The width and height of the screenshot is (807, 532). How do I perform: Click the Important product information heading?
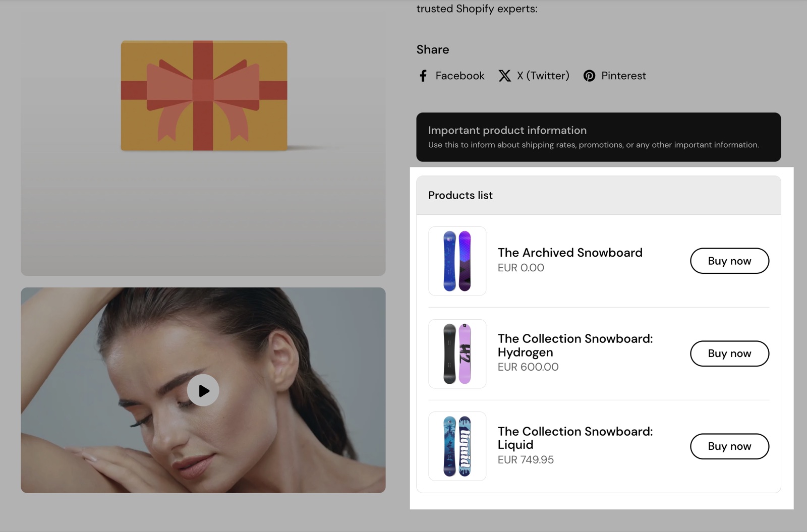pyautogui.click(x=507, y=130)
